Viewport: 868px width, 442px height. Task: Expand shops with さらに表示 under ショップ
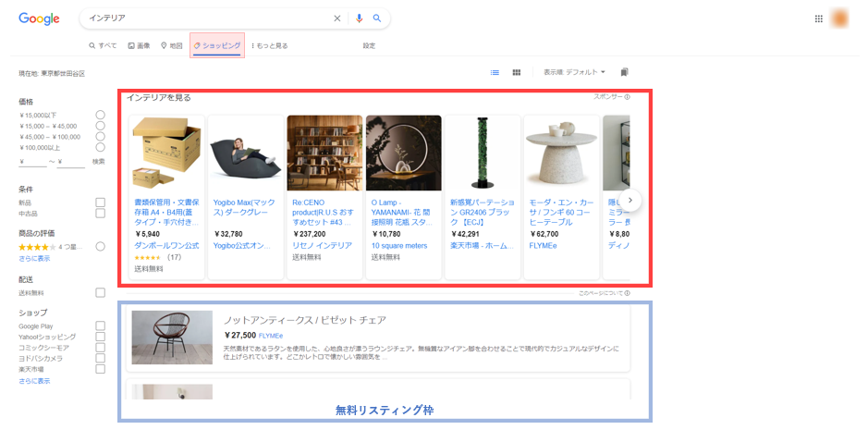point(34,381)
